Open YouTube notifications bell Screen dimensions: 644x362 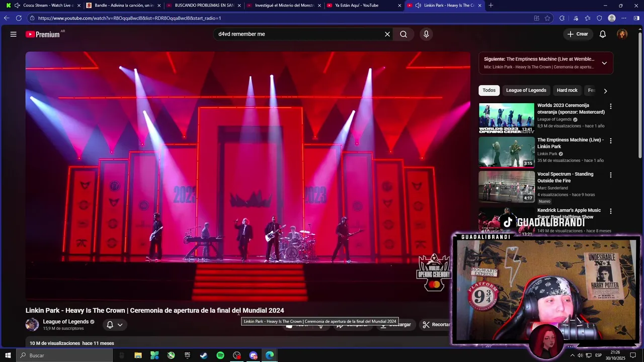pos(603,34)
